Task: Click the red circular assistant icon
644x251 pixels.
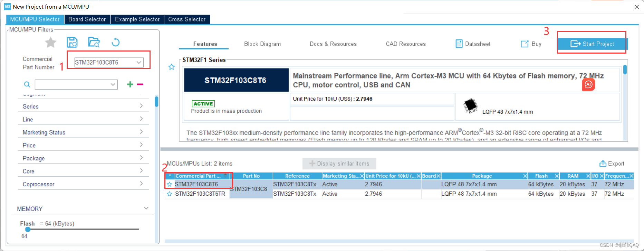Action: tap(588, 84)
